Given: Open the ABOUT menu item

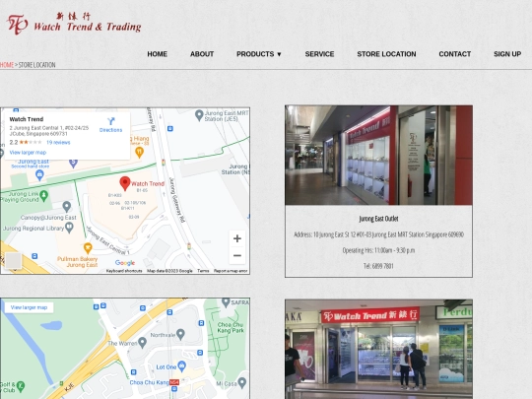Looking at the screenshot, I should [x=202, y=54].
